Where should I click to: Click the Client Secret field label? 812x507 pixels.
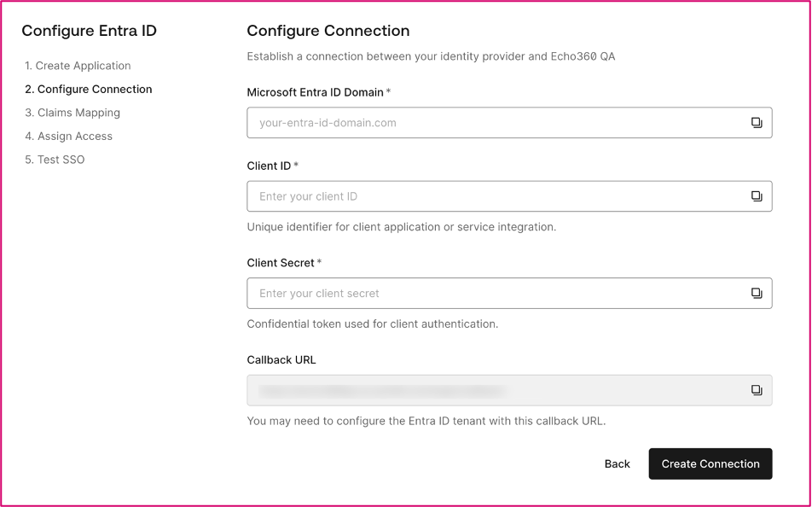pos(281,263)
